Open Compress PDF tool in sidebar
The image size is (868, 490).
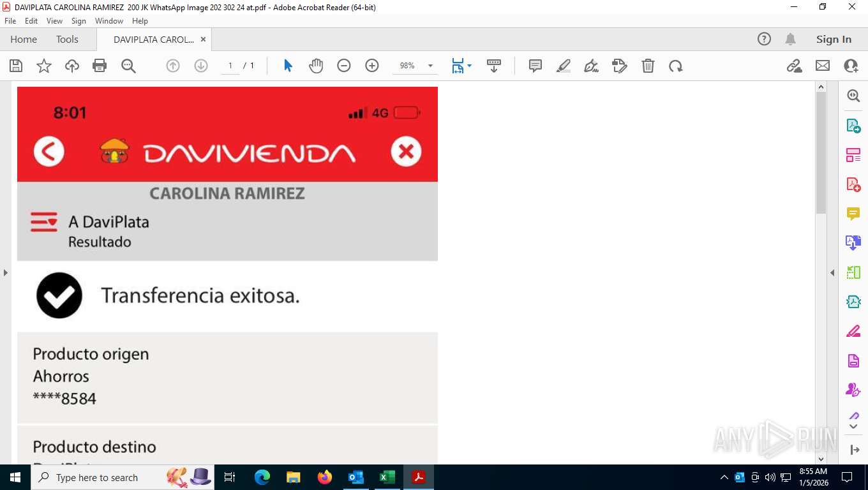coord(853,302)
